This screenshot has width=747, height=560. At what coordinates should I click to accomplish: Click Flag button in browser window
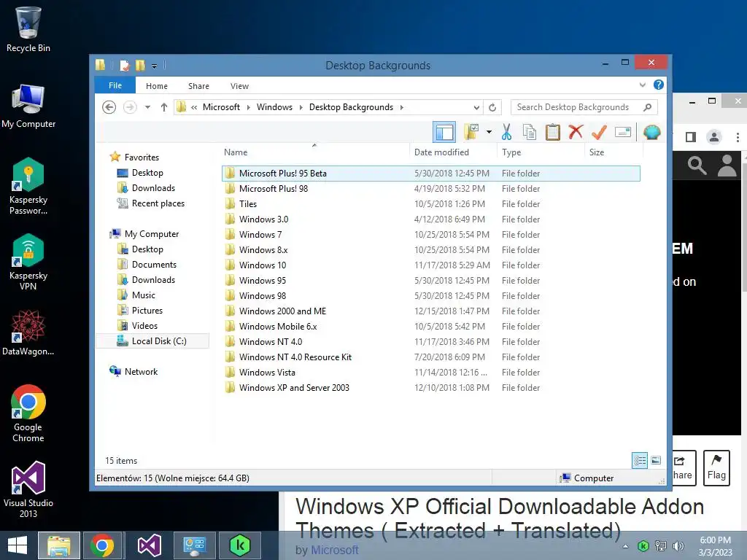coord(716,467)
